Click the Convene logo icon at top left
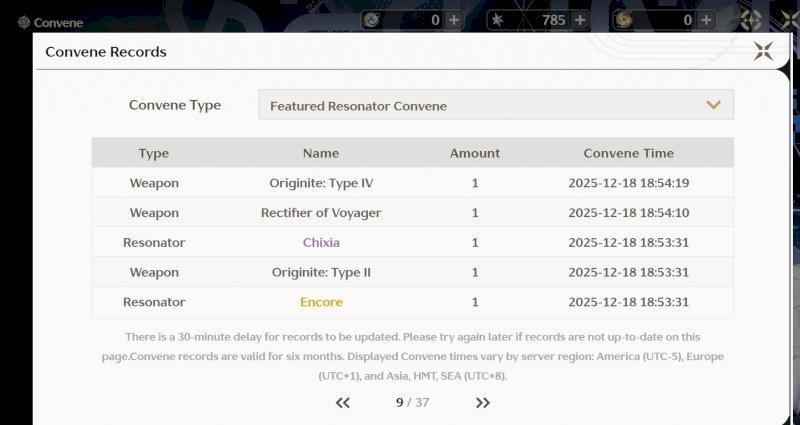The width and height of the screenshot is (800, 425). pyautogui.click(x=22, y=21)
